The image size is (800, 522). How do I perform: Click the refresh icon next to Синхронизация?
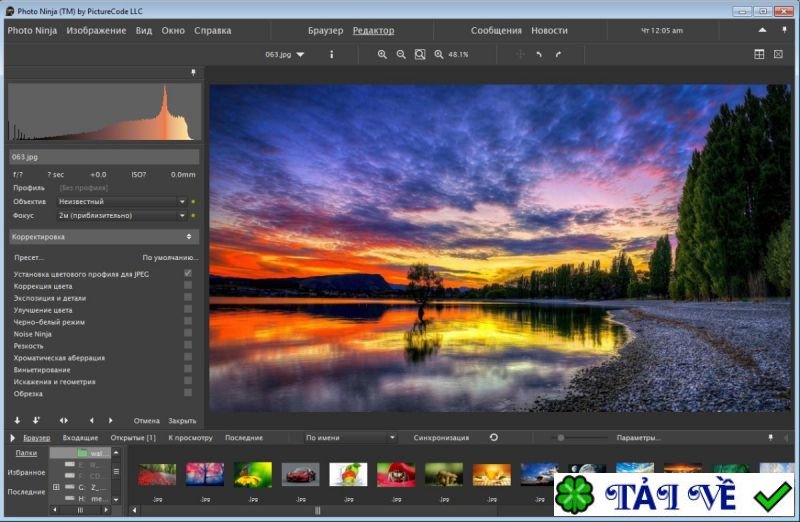493,437
